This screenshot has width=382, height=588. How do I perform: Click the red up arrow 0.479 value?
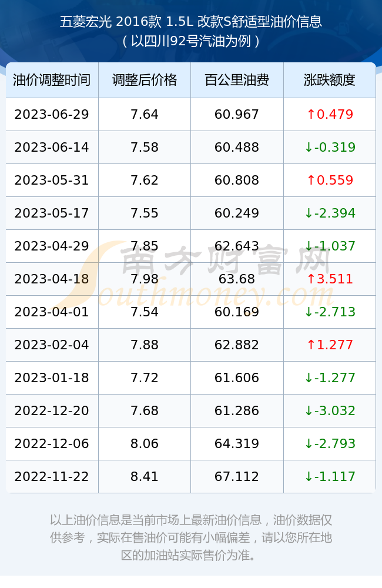point(330,115)
